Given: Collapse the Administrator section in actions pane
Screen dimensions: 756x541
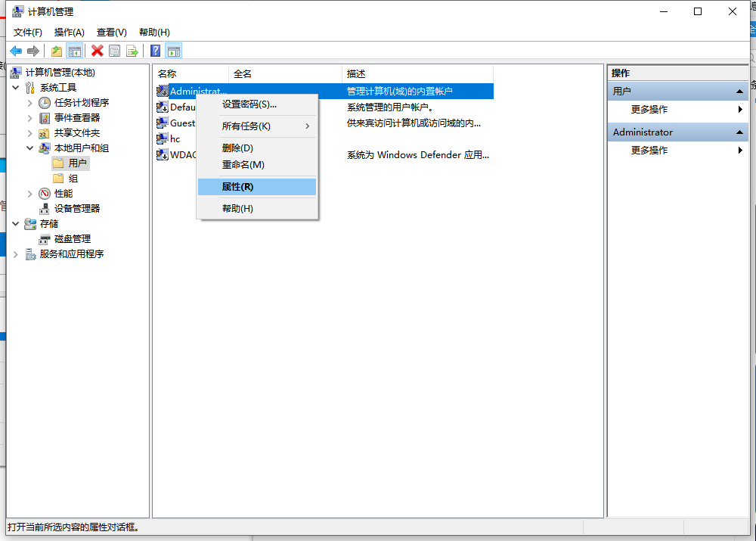Looking at the screenshot, I should (x=739, y=132).
